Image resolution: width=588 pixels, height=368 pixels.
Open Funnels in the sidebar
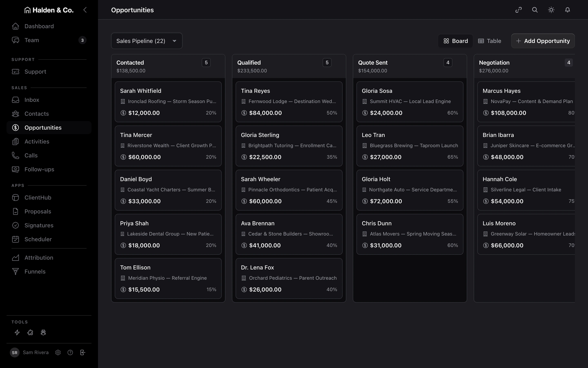tap(49, 272)
